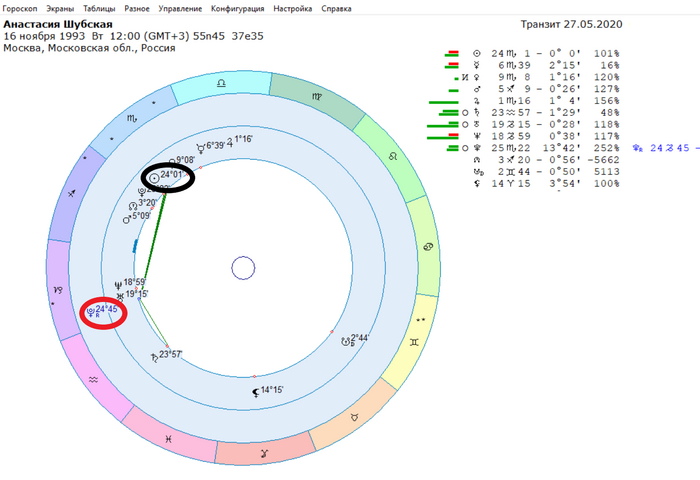Click the green aspect line from Sun to Uranus
The height and width of the screenshot is (480, 700).
(x=154, y=242)
